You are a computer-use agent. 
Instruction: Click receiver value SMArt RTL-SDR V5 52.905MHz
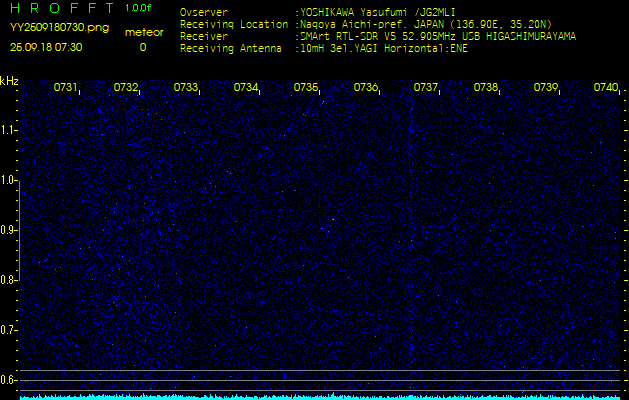379,37
